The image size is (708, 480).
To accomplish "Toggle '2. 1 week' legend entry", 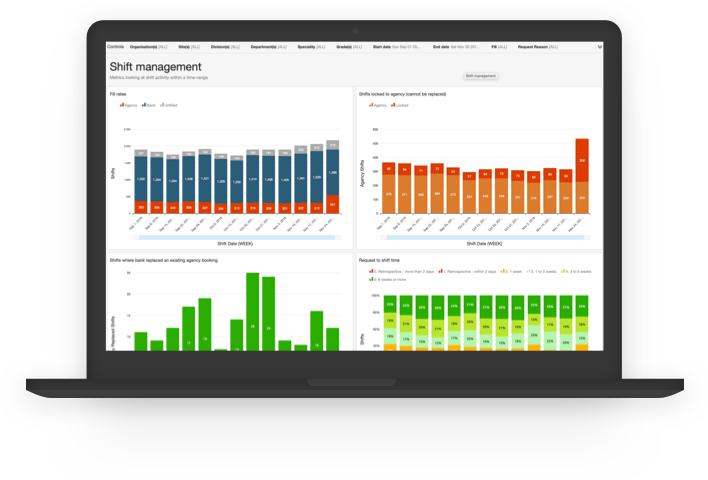I will click(x=511, y=271).
